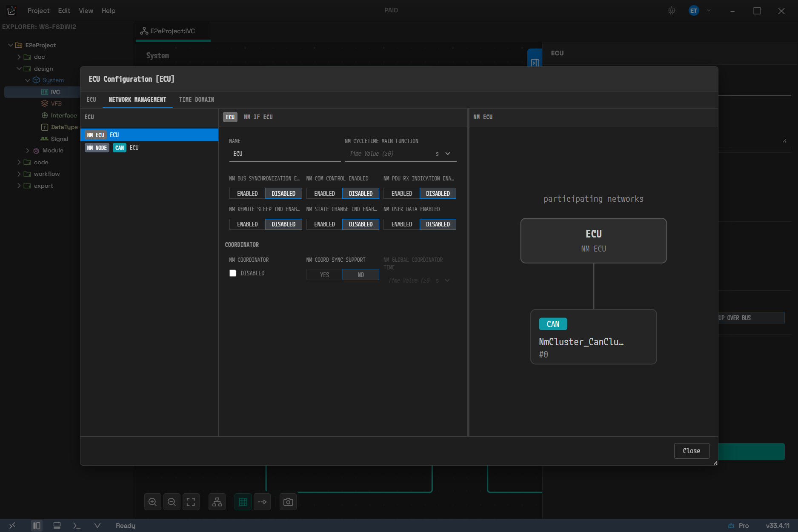Set NM Com Control to Enabled

coord(324,193)
